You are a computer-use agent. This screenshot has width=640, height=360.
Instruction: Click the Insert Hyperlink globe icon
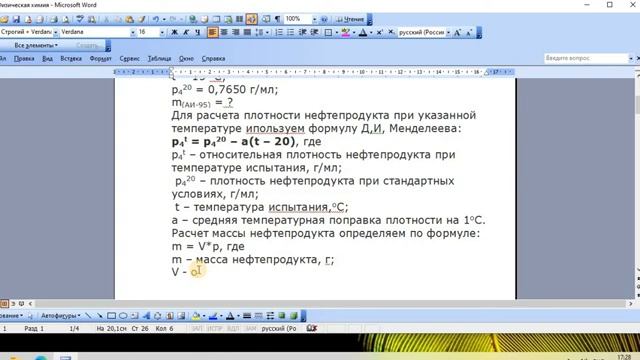tap(193, 19)
